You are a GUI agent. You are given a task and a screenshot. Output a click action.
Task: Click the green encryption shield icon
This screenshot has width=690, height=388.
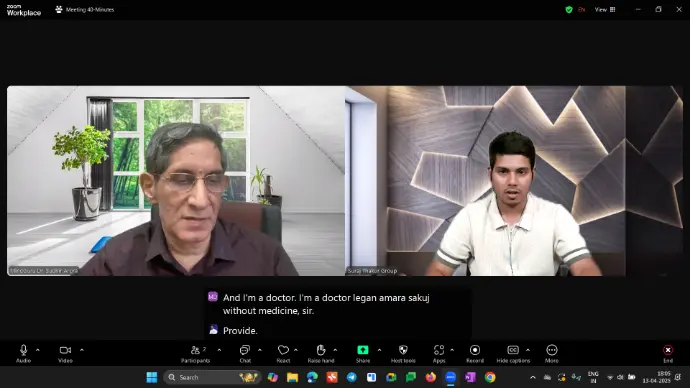coord(569,9)
